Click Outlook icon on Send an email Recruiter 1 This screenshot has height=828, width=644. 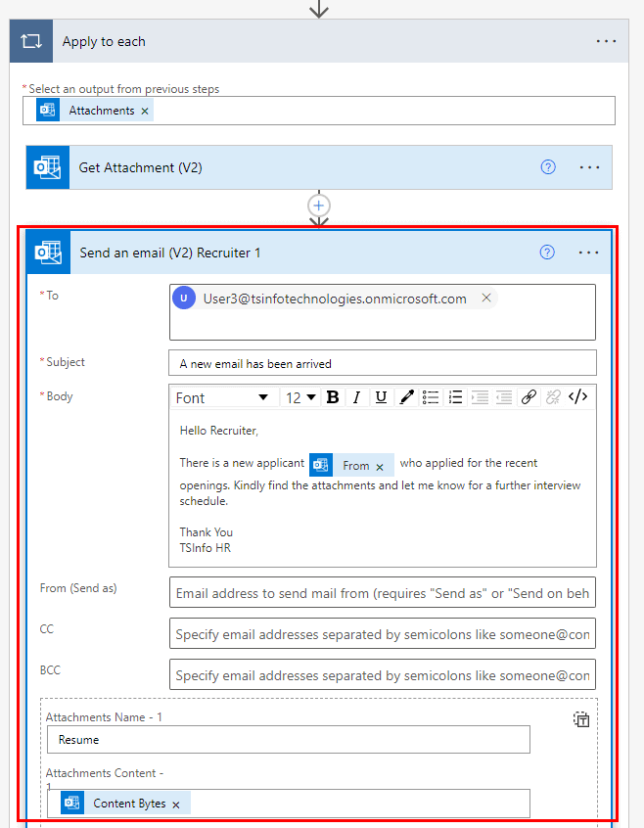49,253
